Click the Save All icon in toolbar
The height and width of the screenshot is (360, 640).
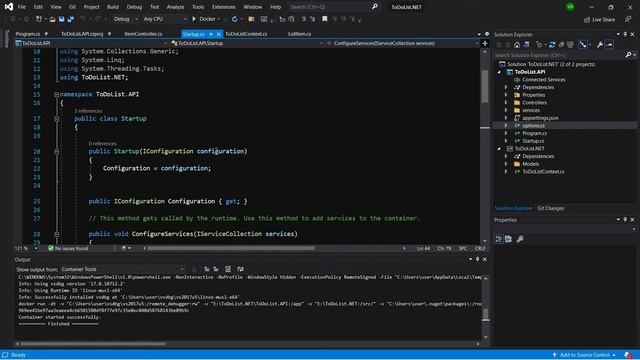71,19
